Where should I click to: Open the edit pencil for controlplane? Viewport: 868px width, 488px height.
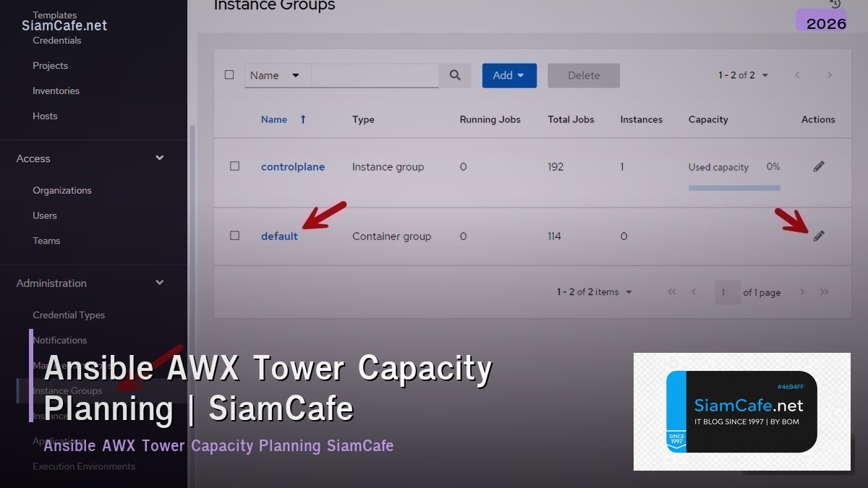(x=818, y=166)
